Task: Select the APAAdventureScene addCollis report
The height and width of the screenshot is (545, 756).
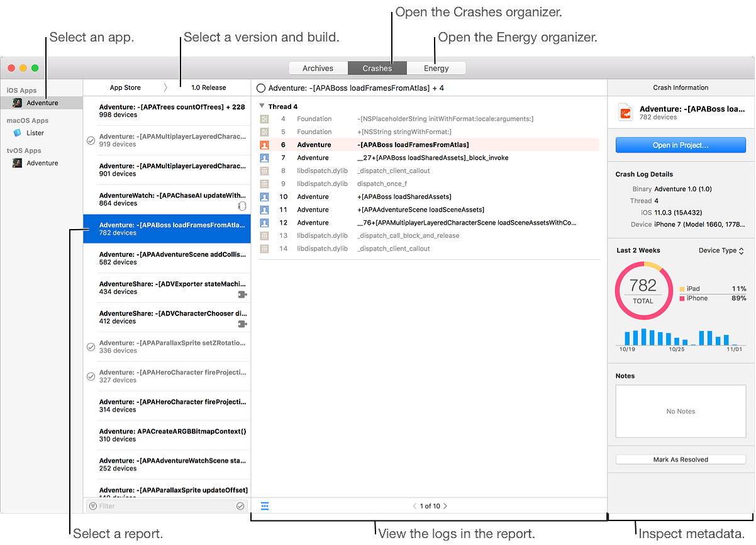Action: (x=167, y=258)
